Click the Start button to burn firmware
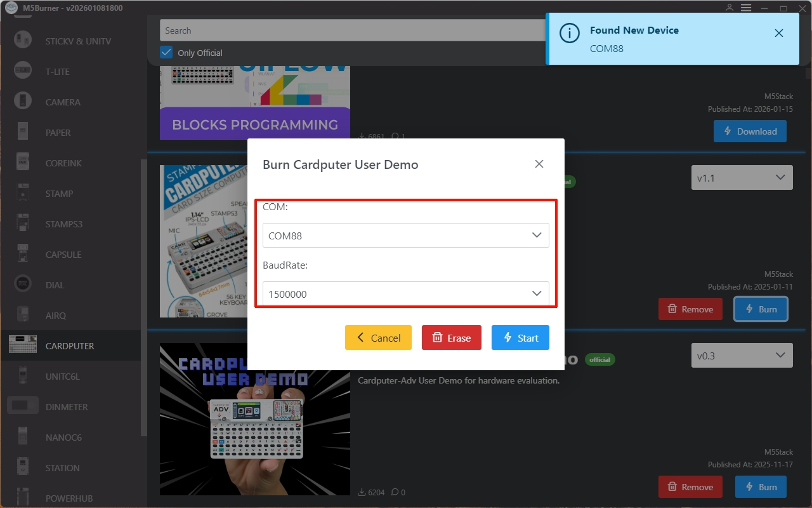 (x=520, y=338)
